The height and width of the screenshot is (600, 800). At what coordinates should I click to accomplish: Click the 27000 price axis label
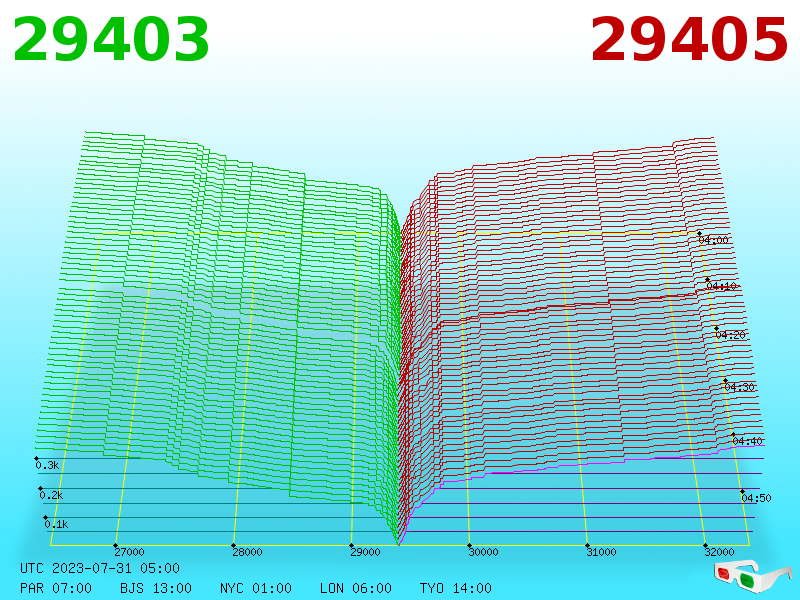[129, 552]
